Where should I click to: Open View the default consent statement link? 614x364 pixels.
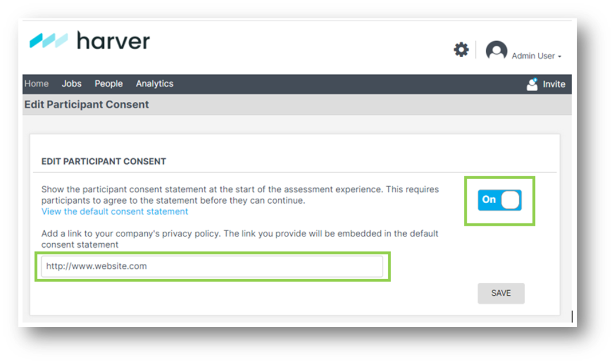[115, 211]
